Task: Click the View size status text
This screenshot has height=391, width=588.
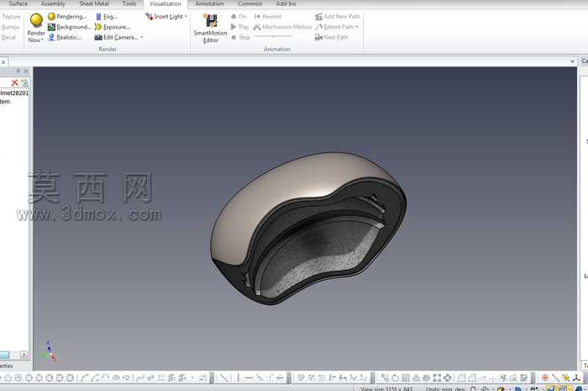Action: click(386, 388)
